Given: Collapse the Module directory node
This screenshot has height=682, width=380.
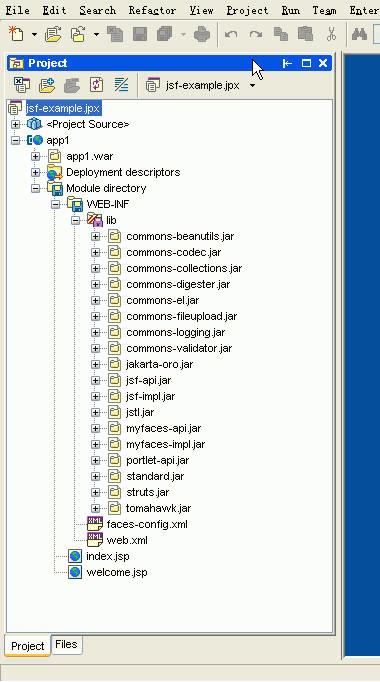Looking at the screenshot, I should 35,188.
